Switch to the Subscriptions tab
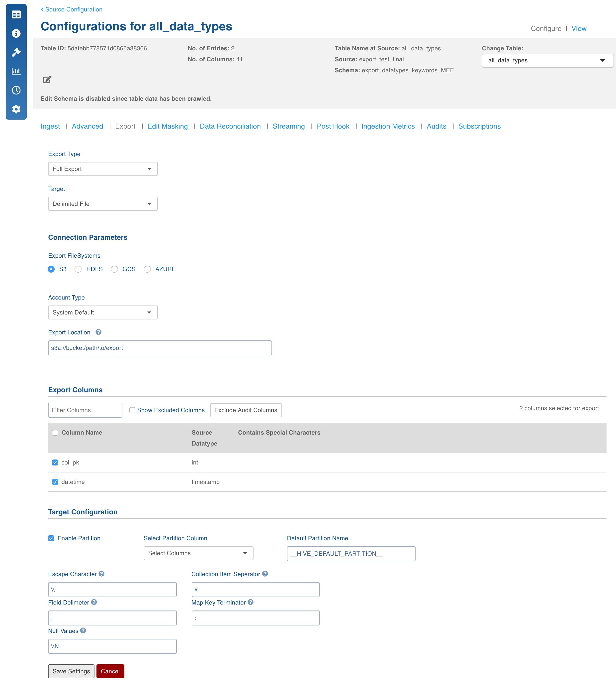This screenshot has height=688, width=616. pyautogui.click(x=479, y=126)
